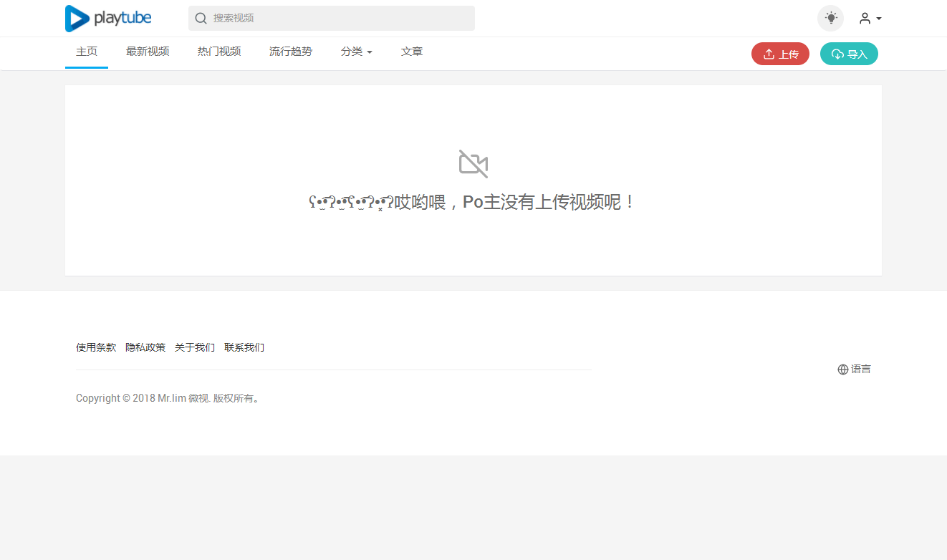Click the red 上传 upload button
The image size is (947, 560).
click(780, 54)
